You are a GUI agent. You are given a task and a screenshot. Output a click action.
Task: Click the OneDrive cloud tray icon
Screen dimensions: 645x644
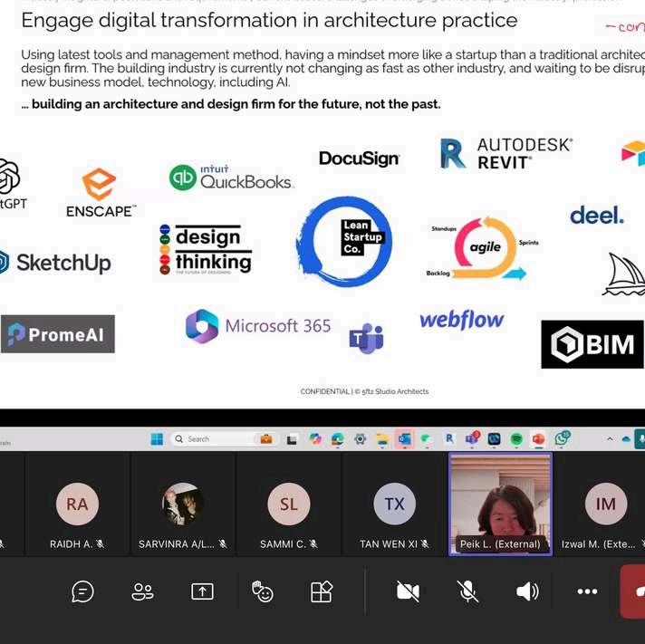pyautogui.click(x=626, y=439)
